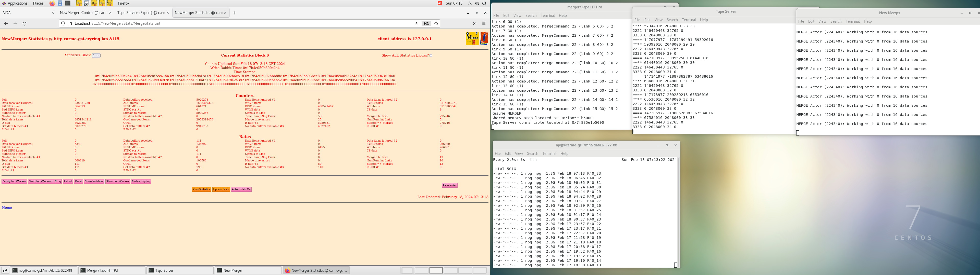Image resolution: width=980 pixels, height=275 pixels.
Task: Open a new Firefox tab with plus
Action: click(x=235, y=13)
